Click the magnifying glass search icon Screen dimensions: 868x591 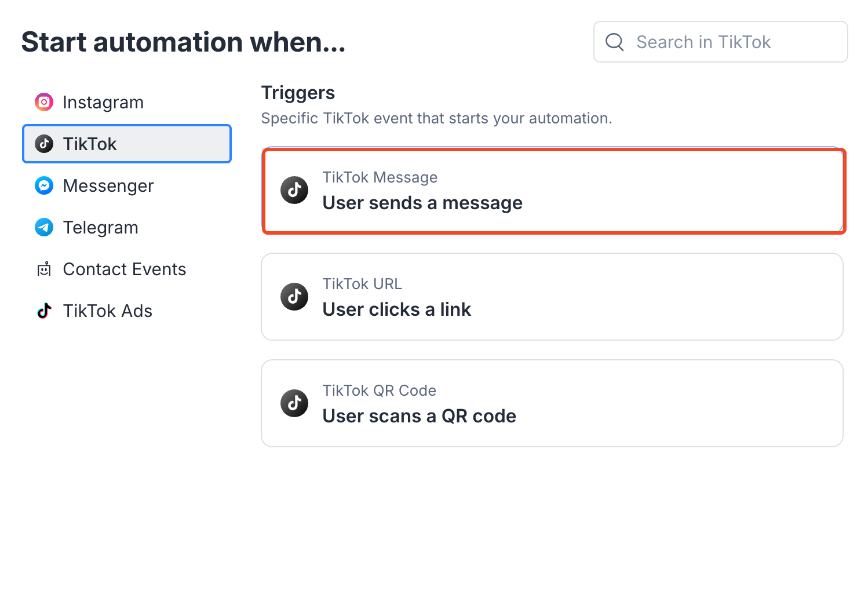click(615, 42)
